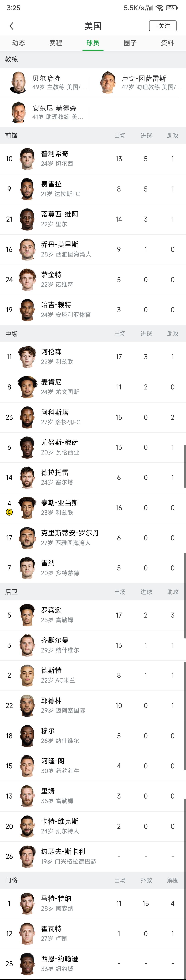Tap the battery indicator icon
The width and height of the screenshot is (186, 980).
pyautogui.click(x=172, y=8)
